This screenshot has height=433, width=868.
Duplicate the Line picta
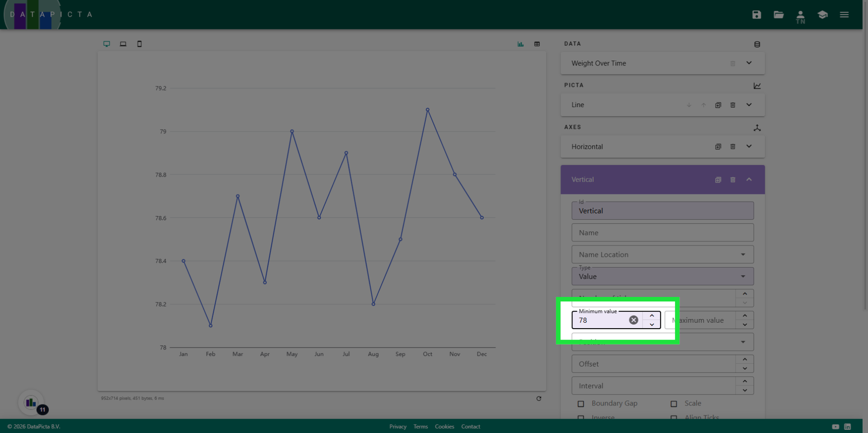click(718, 105)
